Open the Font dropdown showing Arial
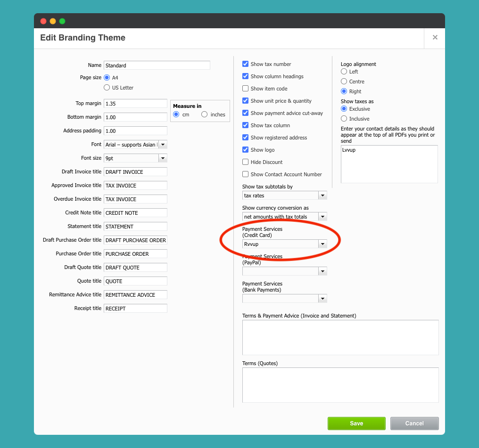The image size is (479, 448). [163, 144]
